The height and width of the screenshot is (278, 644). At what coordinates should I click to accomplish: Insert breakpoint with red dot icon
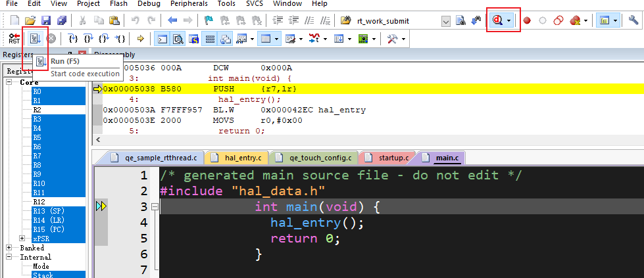coord(527,20)
